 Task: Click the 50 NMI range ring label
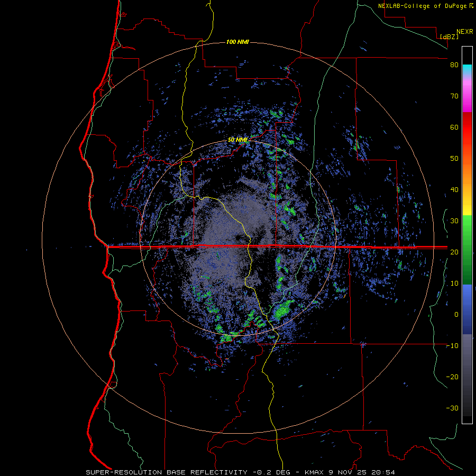(237, 140)
